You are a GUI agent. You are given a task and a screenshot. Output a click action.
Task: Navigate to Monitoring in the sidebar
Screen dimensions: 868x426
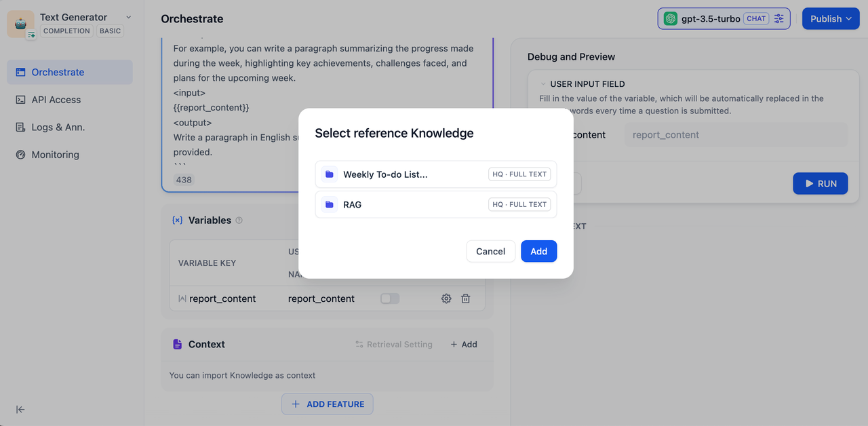[x=56, y=155]
